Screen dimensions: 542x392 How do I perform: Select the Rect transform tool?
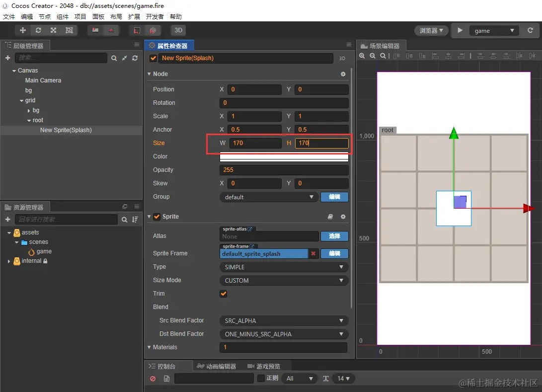(x=69, y=30)
